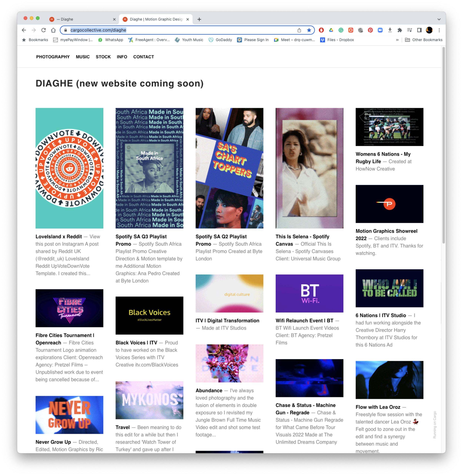Click the Grammarly extension icon

pos(341,30)
